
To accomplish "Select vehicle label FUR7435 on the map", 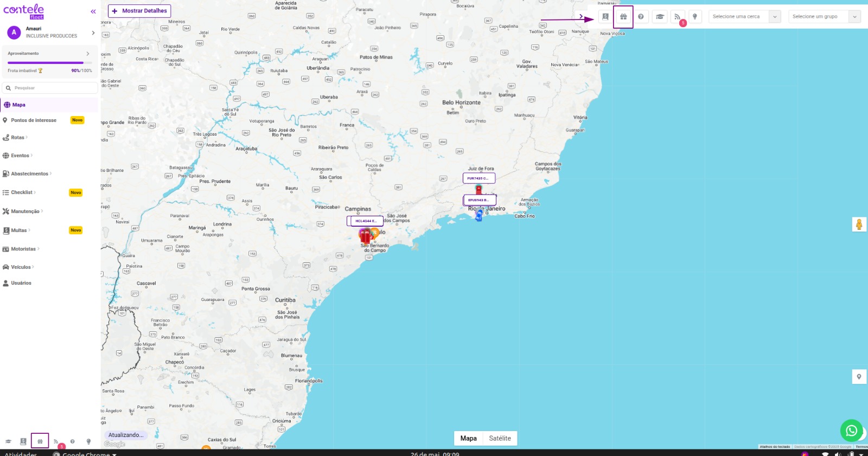I will pos(479,178).
